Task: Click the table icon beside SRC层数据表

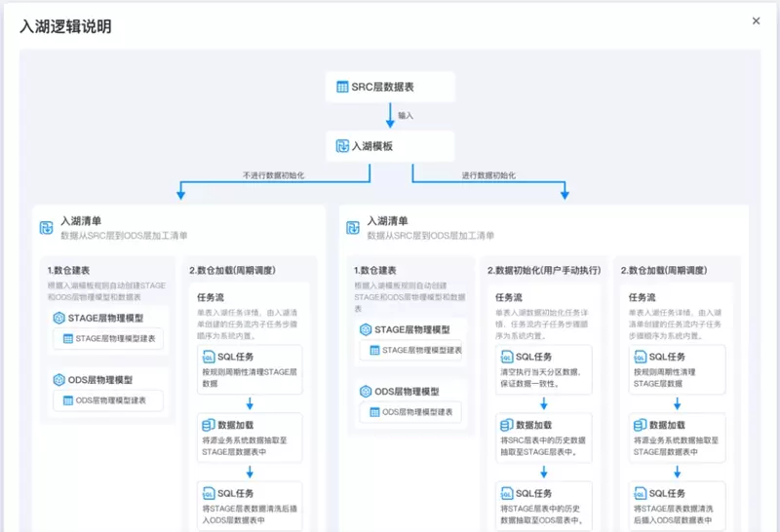Action: 342,87
